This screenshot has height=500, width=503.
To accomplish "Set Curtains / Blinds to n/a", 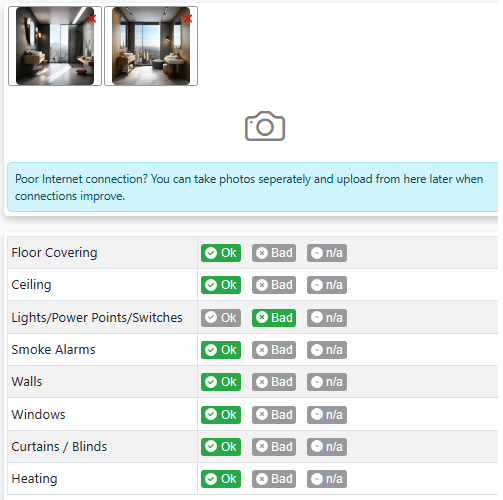I will coord(327,447).
